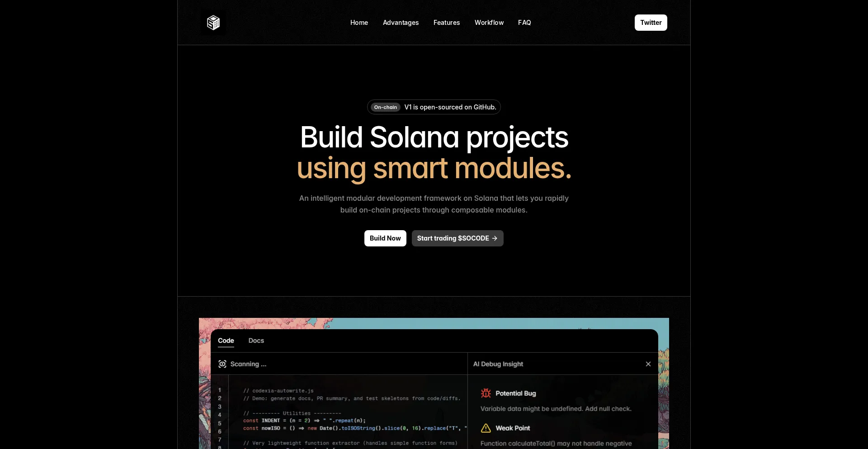Click Start trading $SOCODE button

point(453,238)
